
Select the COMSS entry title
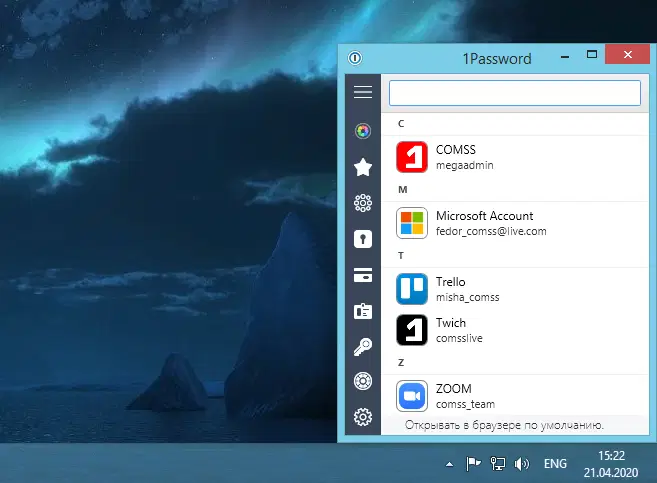coord(455,150)
